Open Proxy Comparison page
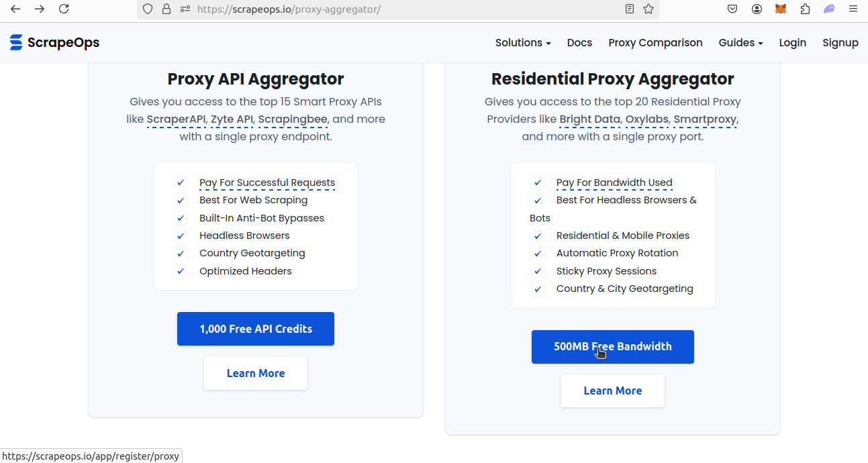 click(655, 42)
